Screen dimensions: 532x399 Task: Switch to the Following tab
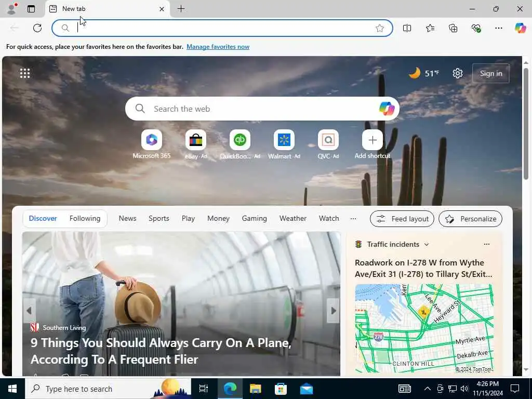[x=85, y=219]
